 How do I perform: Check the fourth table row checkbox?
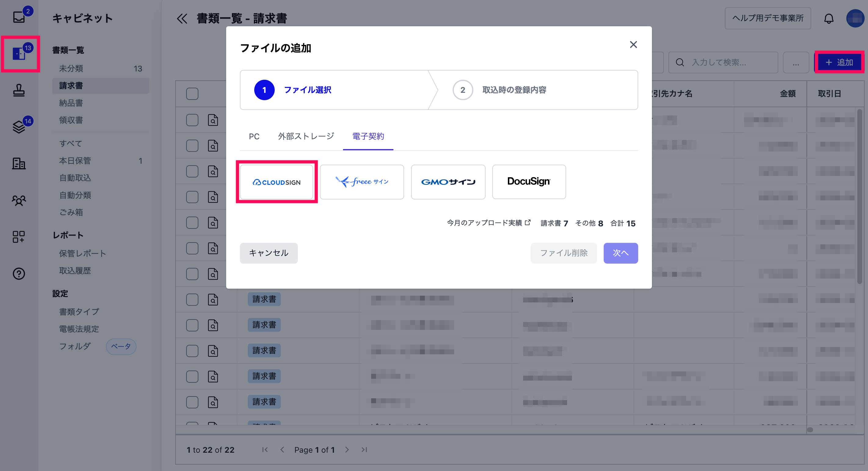(192, 197)
